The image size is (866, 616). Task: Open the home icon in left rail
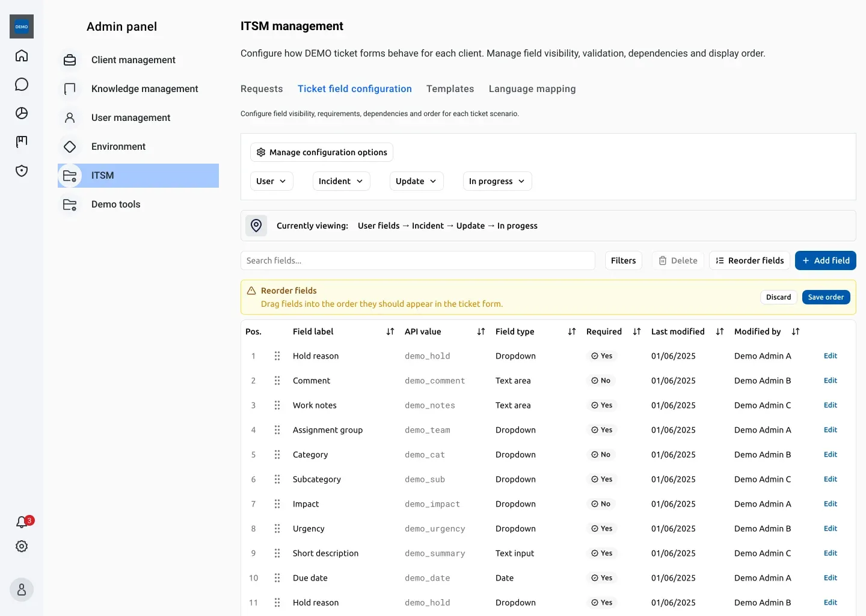pyautogui.click(x=22, y=55)
